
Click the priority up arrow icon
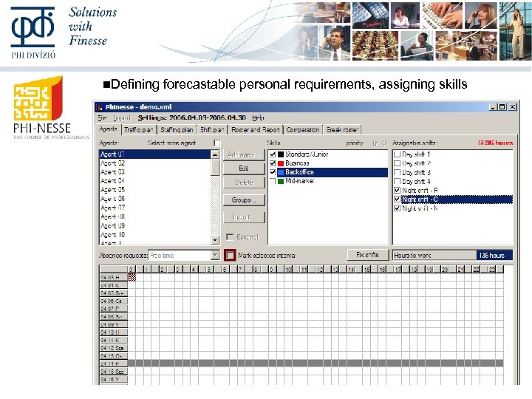pos(375,143)
